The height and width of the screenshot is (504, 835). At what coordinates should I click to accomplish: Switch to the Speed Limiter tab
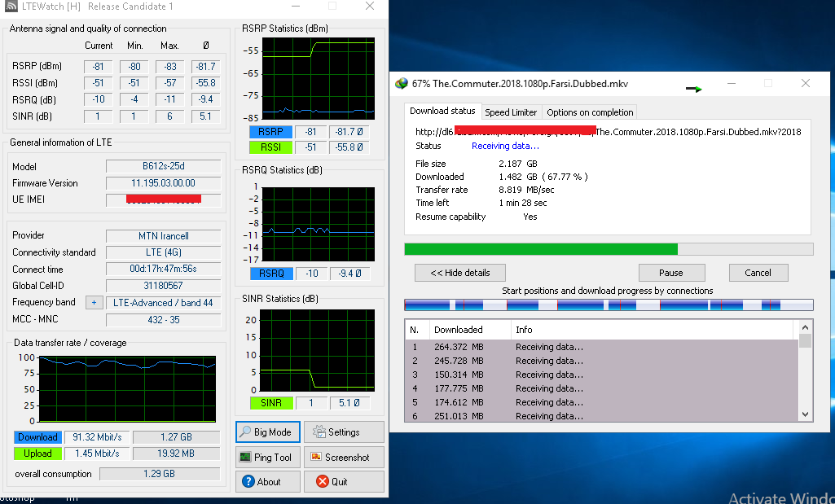[x=511, y=112]
